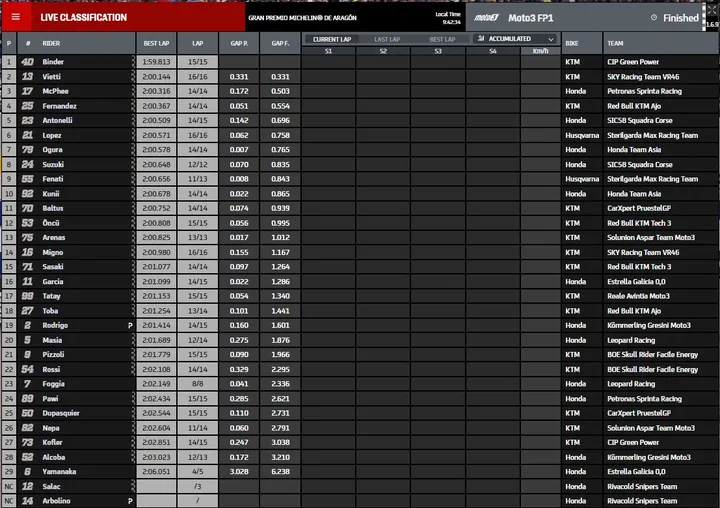Expand the dotted handle on Binder's row
Image resolution: width=720 pixels, height=508 pixels.
(133, 62)
